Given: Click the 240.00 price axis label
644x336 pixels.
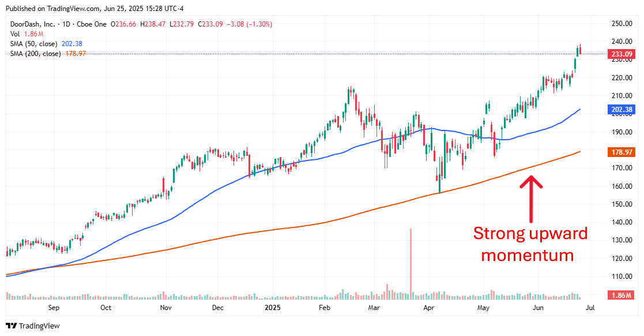Looking at the screenshot, I should point(622,42).
